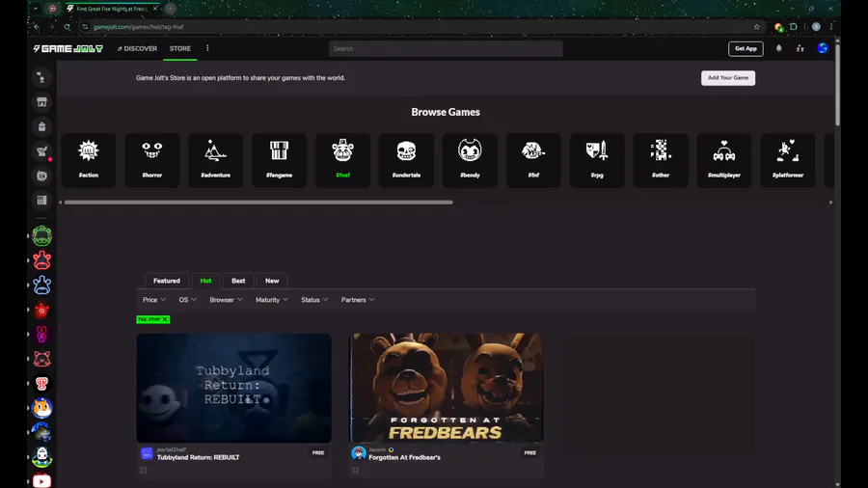This screenshot has width=868, height=488.
Task: Open Tubbyland Return: REBUILT thumbnail
Action: 234,388
